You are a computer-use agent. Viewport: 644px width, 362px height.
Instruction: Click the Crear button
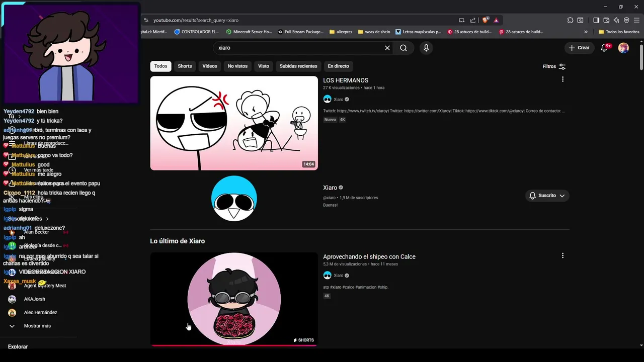(x=579, y=48)
